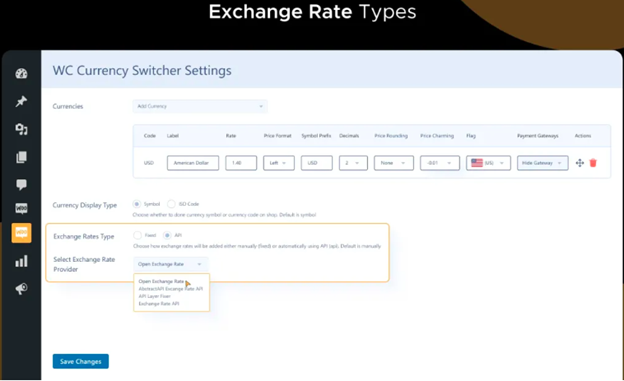Open the Price Rounding None dropdown
Screen dimensions: 624x381
tap(394, 163)
